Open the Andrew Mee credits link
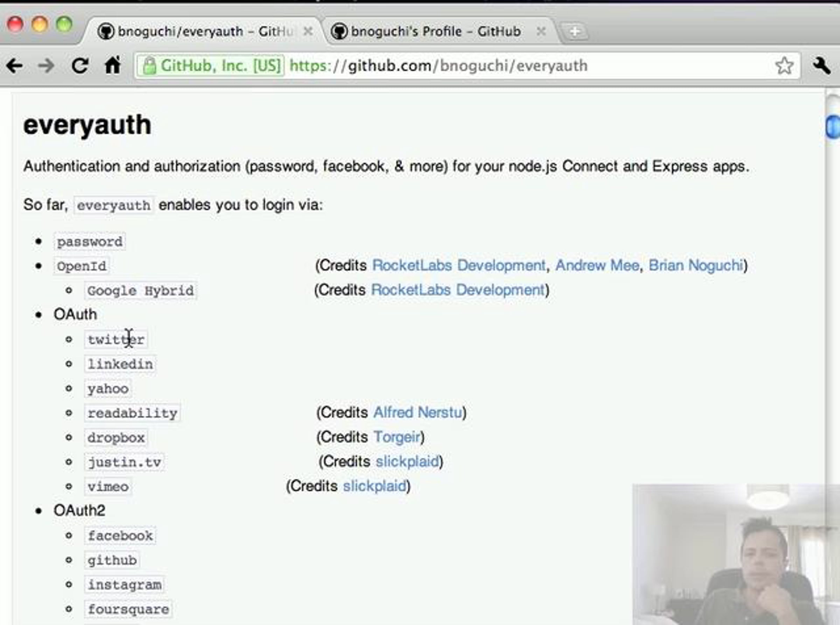Screen dimensions: 840x625 pyautogui.click(x=597, y=266)
